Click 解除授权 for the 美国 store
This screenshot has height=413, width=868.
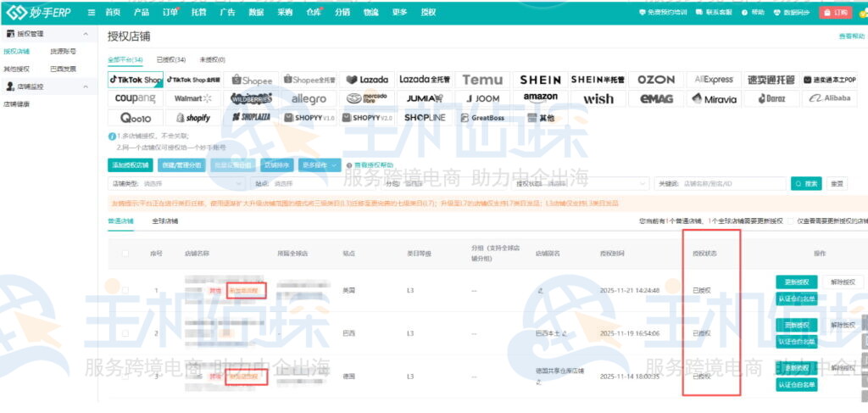tap(842, 282)
